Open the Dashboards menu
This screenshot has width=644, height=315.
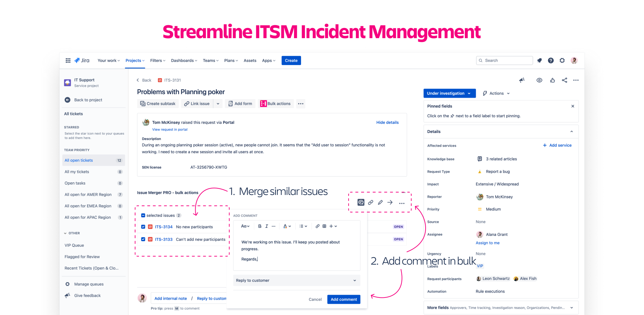point(184,61)
